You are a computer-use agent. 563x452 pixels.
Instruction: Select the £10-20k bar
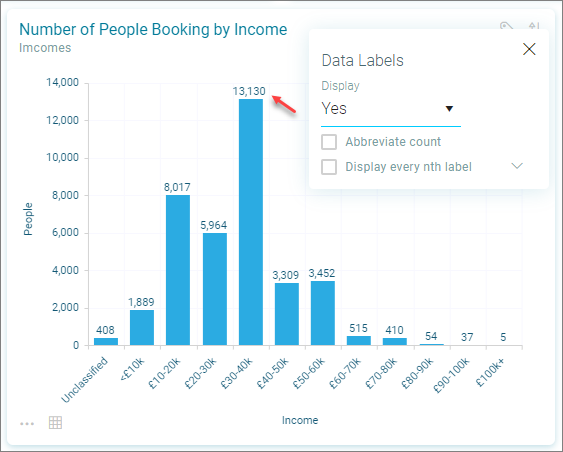coord(178,270)
